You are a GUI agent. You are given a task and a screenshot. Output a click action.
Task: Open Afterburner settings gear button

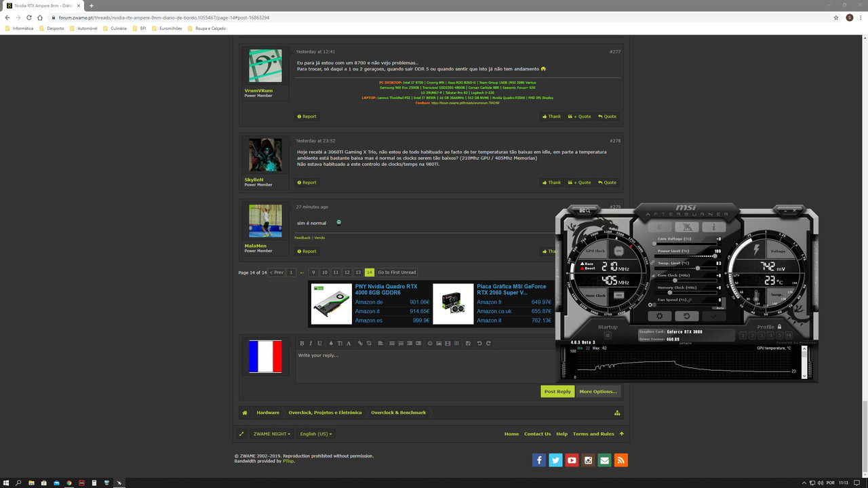point(660,316)
